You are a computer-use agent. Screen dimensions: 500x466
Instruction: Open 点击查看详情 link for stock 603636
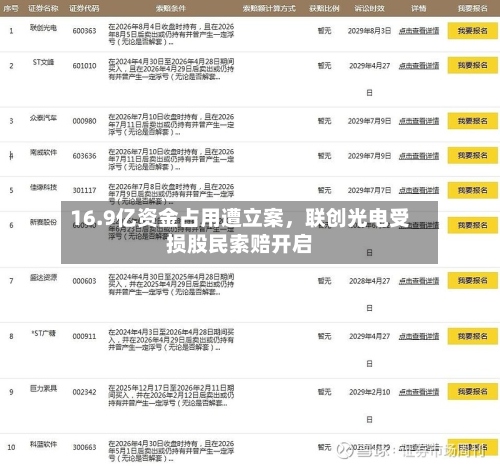419,156
